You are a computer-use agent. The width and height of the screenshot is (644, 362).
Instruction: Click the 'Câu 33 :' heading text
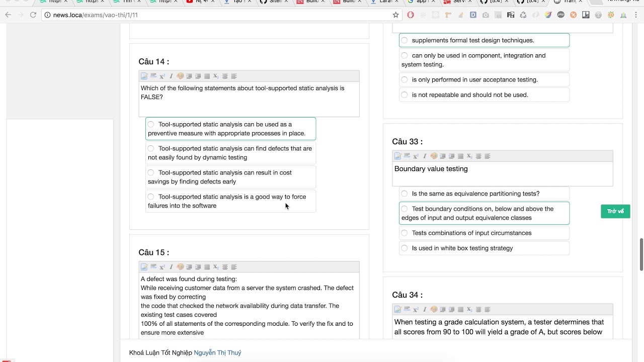(408, 142)
